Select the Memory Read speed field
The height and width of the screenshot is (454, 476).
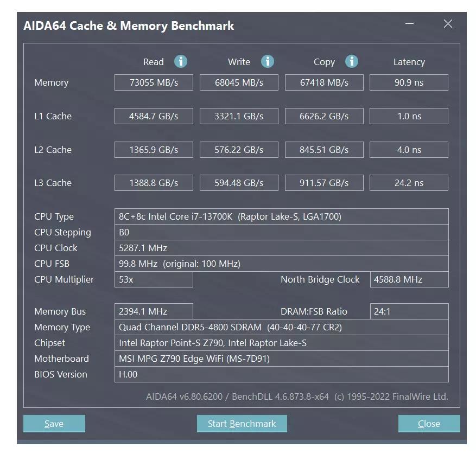pyautogui.click(x=154, y=82)
